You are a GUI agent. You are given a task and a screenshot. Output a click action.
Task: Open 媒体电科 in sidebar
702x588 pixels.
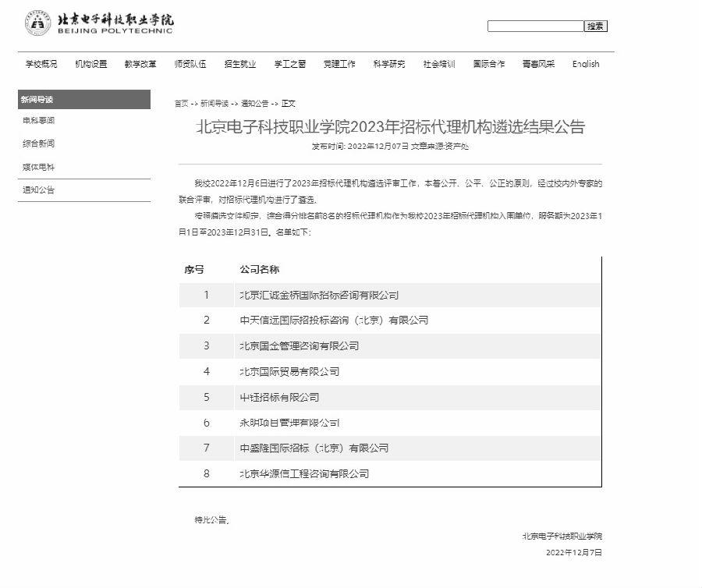[x=38, y=167]
